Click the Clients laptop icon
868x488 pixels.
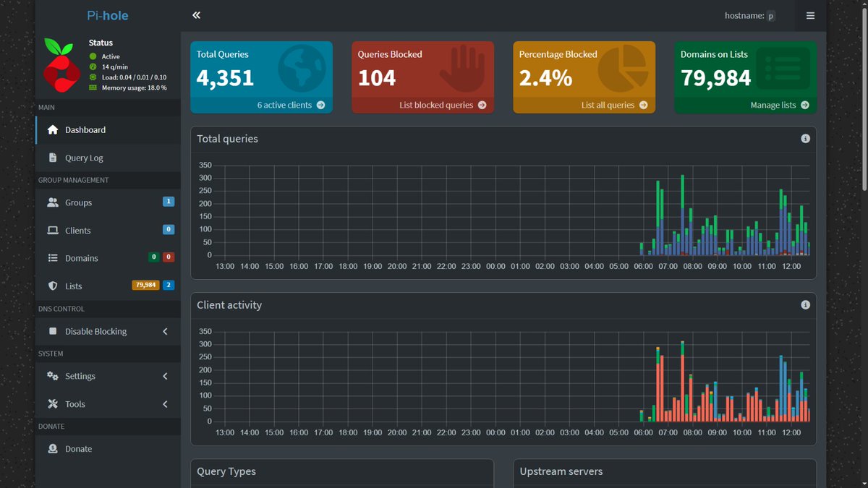pos(53,231)
